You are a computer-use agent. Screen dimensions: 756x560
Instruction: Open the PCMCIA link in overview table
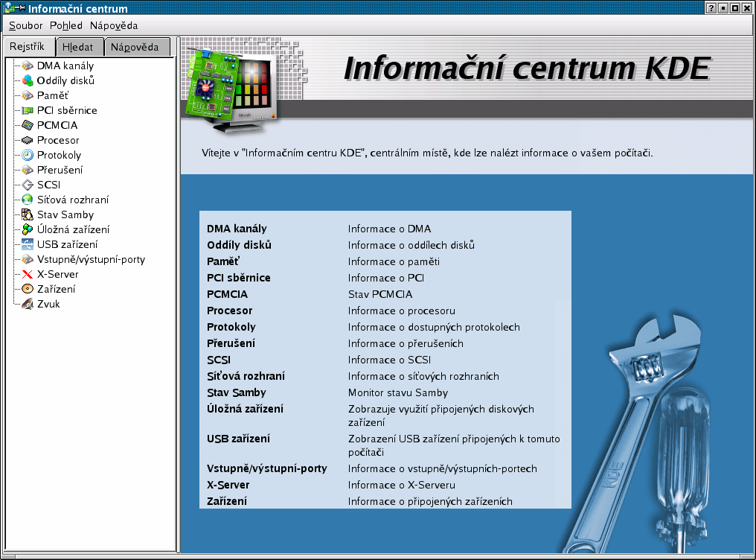[x=227, y=294]
